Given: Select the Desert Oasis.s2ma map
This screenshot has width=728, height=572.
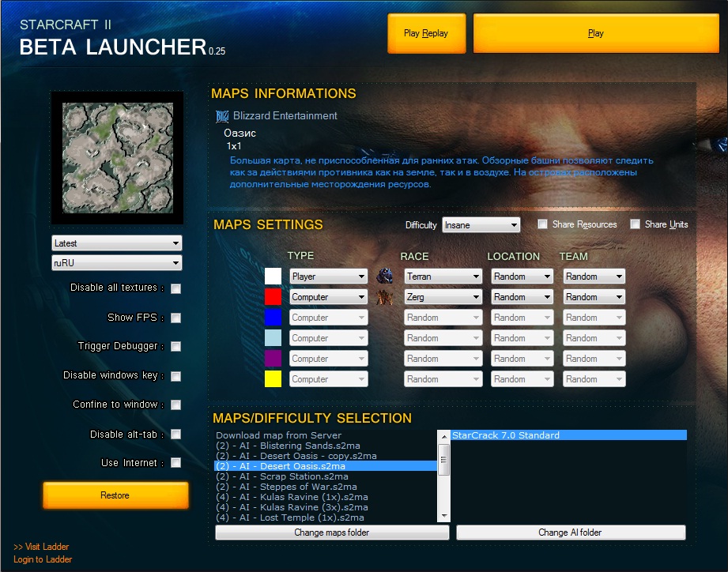Looking at the screenshot, I should click(326, 466).
